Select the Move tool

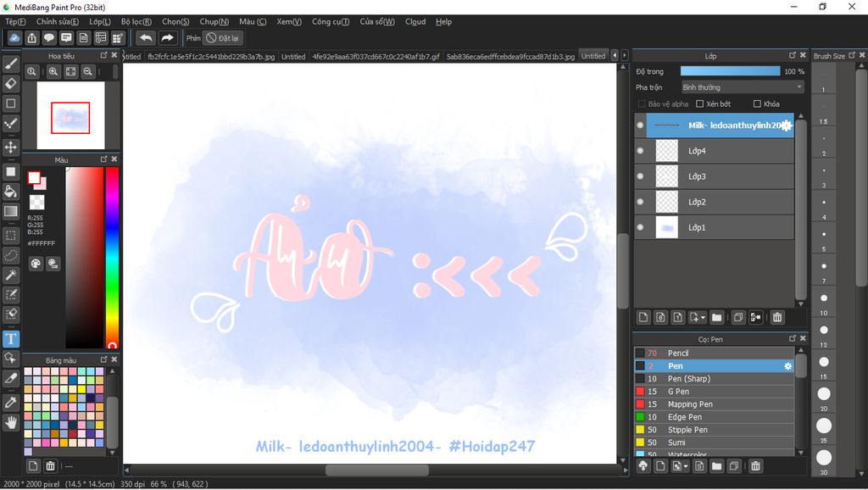click(10, 148)
